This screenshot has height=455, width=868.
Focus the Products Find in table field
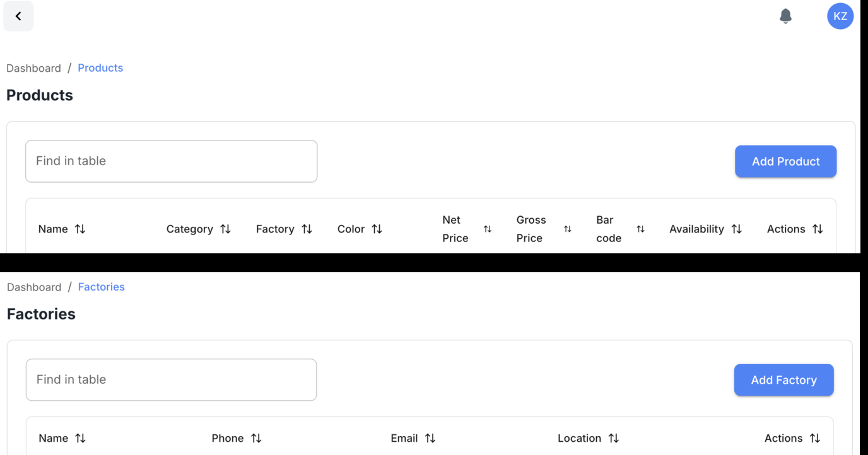pos(171,161)
